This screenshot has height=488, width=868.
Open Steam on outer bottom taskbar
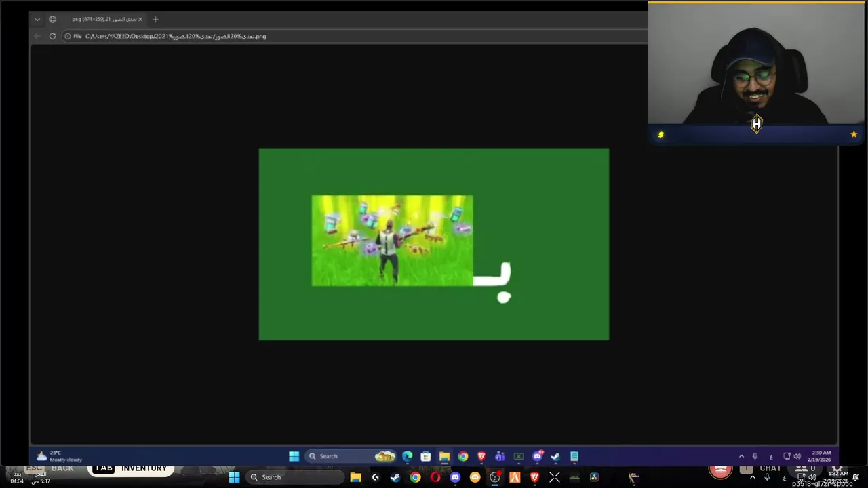pos(395,477)
